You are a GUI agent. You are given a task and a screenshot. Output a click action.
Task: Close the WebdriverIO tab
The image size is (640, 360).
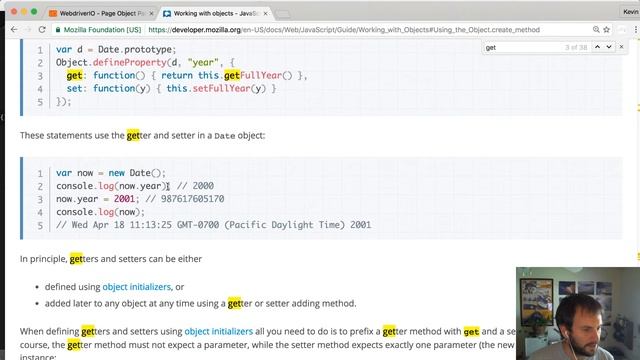click(x=151, y=13)
